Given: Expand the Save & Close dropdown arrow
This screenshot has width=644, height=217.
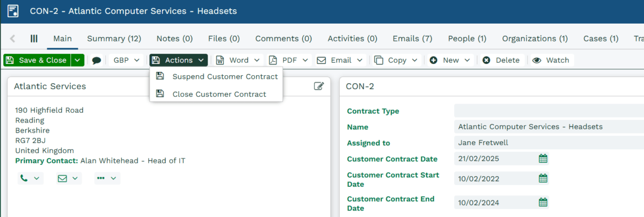Looking at the screenshot, I should click(78, 60).
